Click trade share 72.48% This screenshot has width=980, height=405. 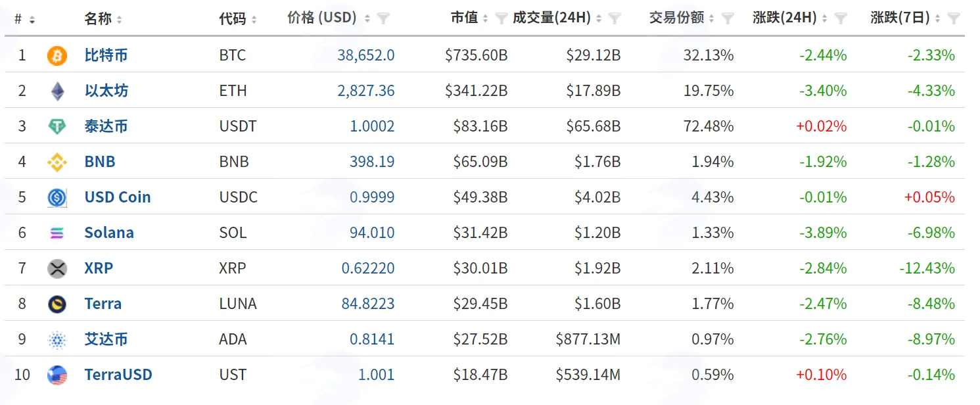click(709, 126)
